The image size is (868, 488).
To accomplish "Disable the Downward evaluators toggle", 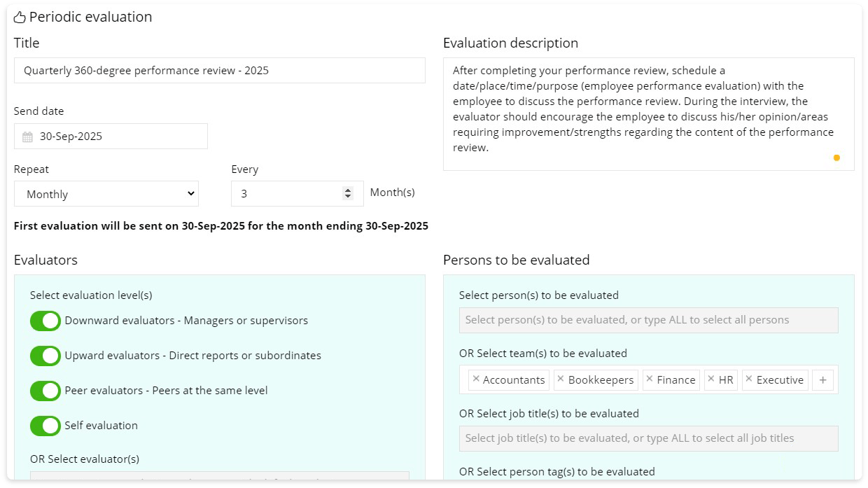I will (x=45, y=321).
